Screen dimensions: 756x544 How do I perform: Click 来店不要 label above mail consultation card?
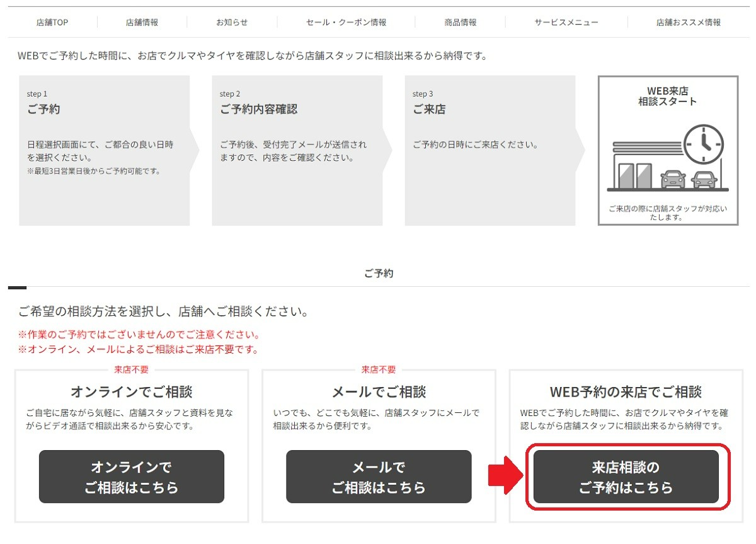coord(379,369)
